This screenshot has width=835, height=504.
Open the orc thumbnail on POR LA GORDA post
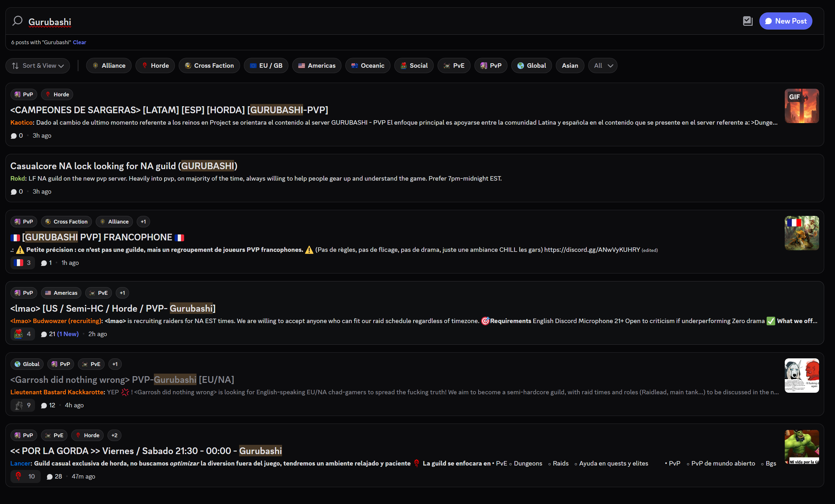(x=802, y=447)
